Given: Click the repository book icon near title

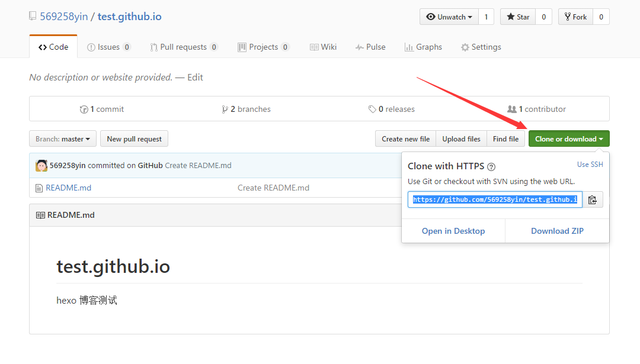Looking at the screenshot, I should click(33, 17).
